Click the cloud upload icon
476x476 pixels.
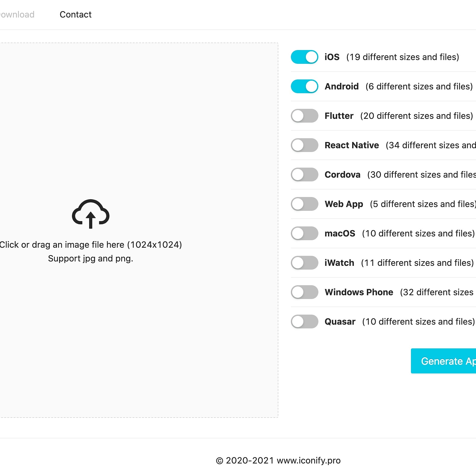(91, 214)
